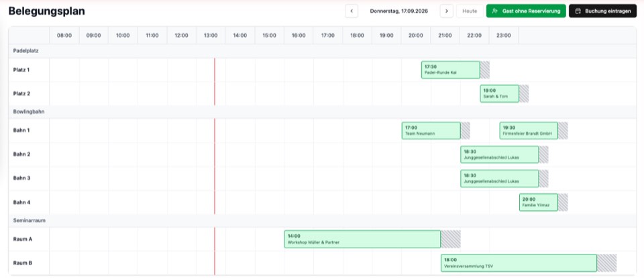644x278 pixels.
Task: Click Buchung eintragen button
Action: point(602,11)
